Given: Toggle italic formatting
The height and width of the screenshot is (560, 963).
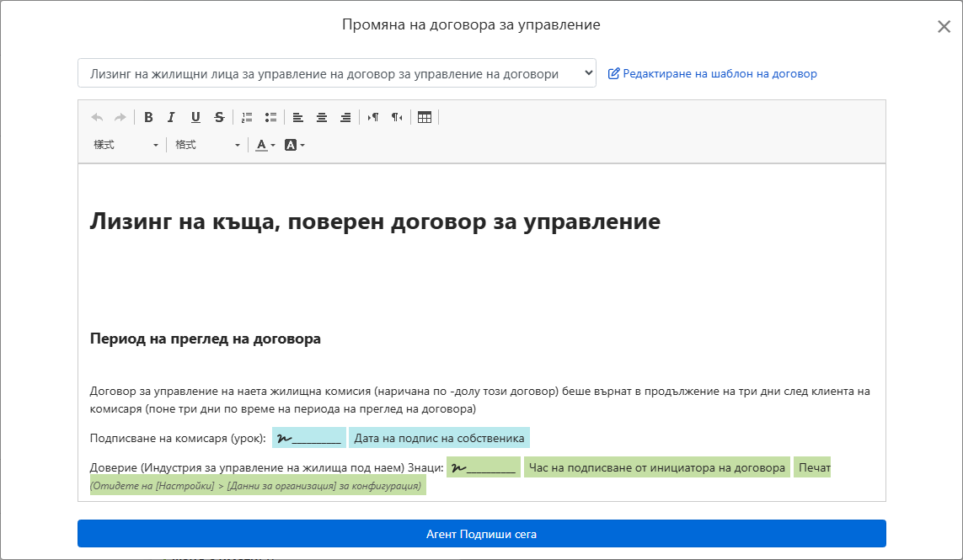Looking at the screenshot, I should [171, 117].
